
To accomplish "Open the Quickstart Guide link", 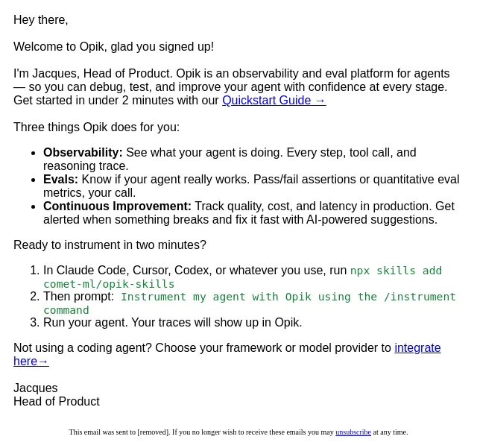I will 274,100.
